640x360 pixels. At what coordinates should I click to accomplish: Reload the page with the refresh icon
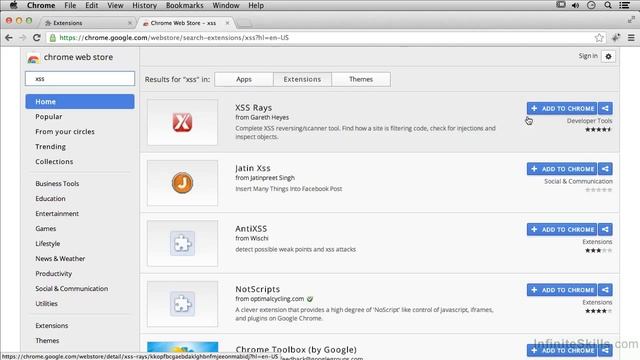37,38
